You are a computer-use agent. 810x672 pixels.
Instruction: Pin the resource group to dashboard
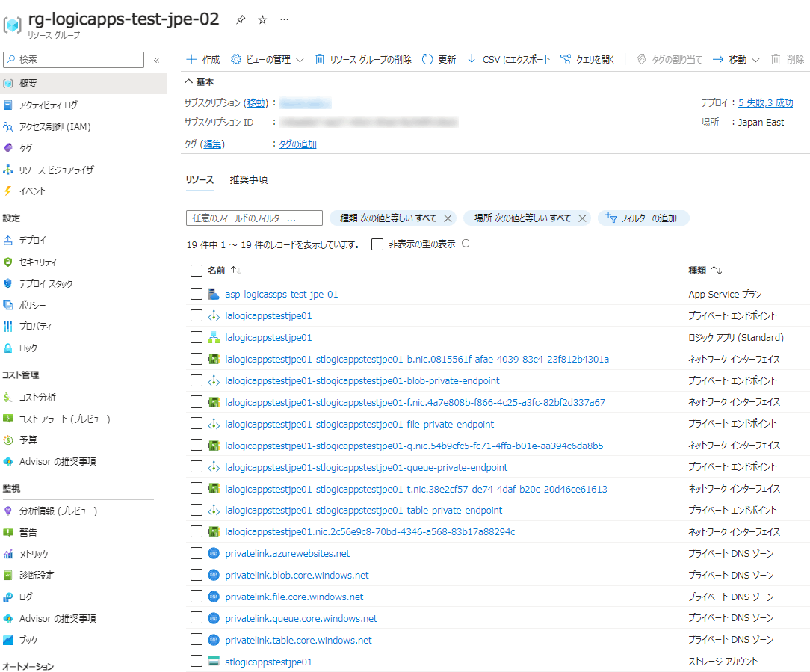[x=241, y=19]
